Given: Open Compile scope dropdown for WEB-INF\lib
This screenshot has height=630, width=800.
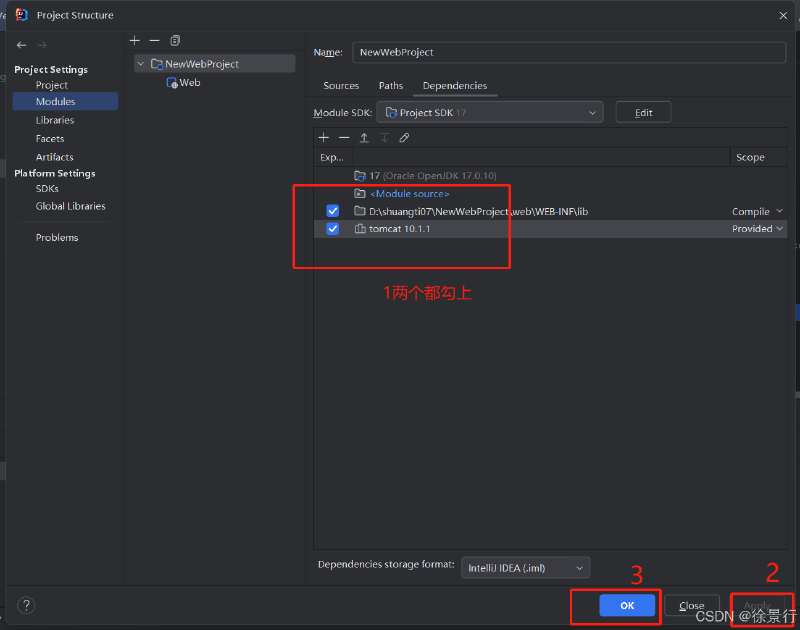Looking at the screenshot, I should [757, 211].
